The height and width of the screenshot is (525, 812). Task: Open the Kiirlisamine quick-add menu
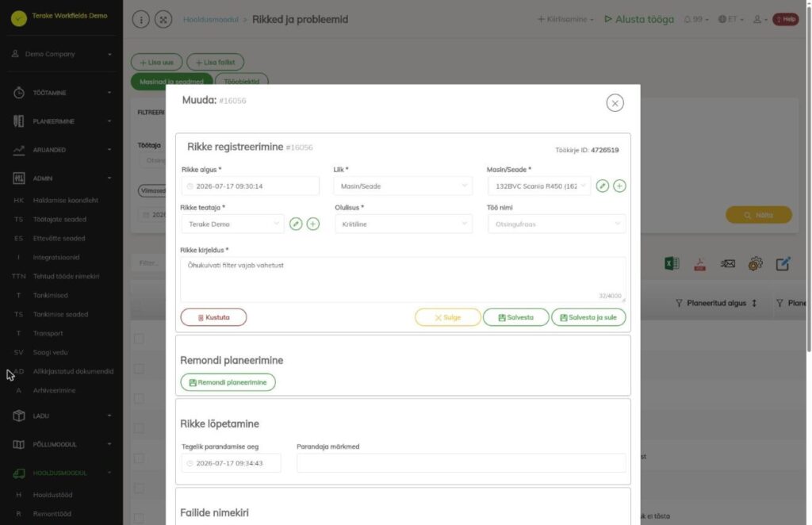565,19
